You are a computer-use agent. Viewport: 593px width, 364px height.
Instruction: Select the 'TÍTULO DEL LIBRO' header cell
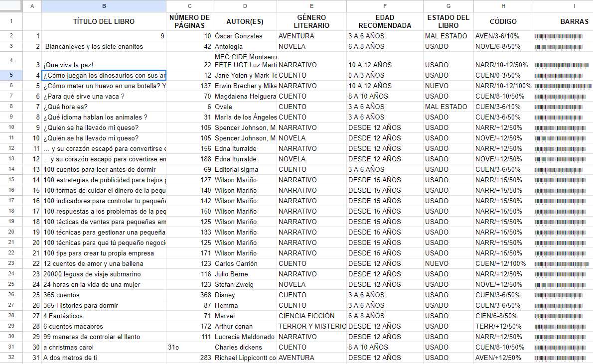(x=104, y=21)
